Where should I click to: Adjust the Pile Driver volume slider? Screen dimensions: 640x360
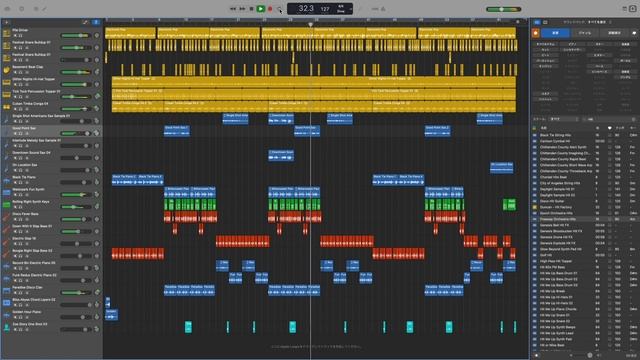point(76,36)
